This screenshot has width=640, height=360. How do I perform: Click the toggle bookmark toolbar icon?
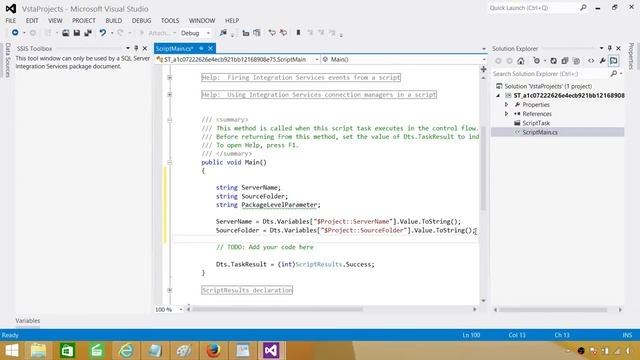click(x=298, y=33)
